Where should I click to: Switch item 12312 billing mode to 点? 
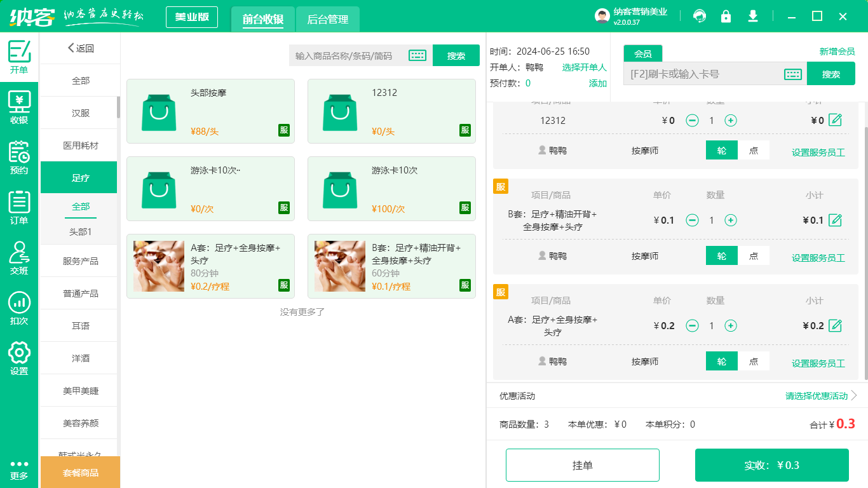click(754, 151)
